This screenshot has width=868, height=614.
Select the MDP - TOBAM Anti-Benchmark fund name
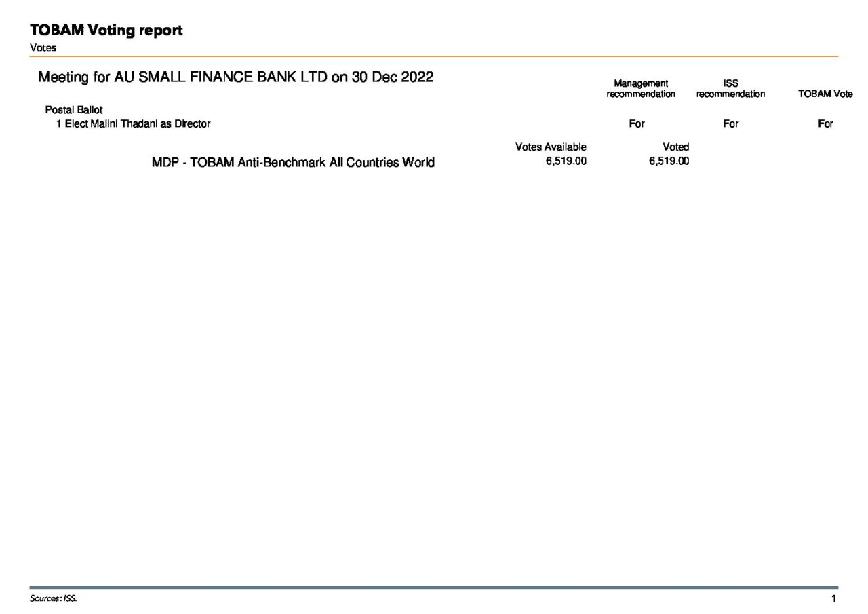pos(293,163)
